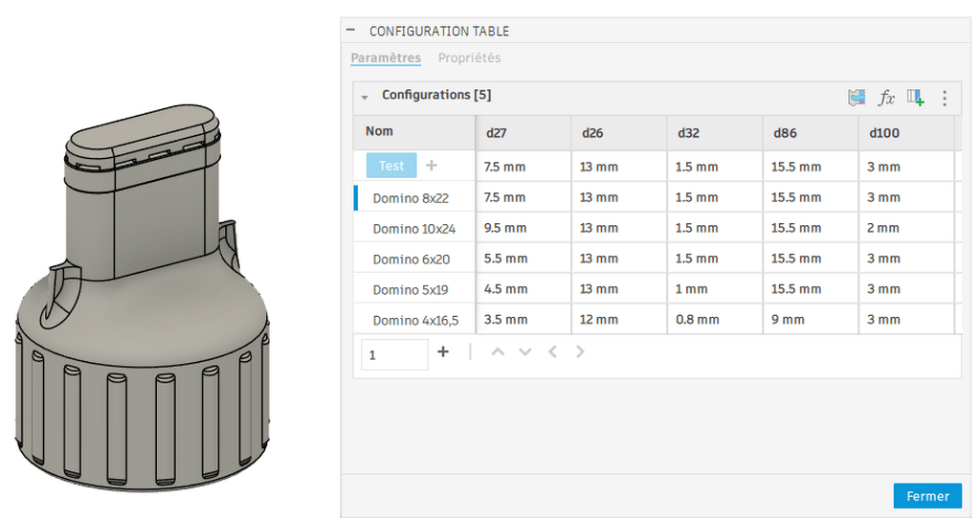Switch to the Propriétés tab

click(469, 57)
